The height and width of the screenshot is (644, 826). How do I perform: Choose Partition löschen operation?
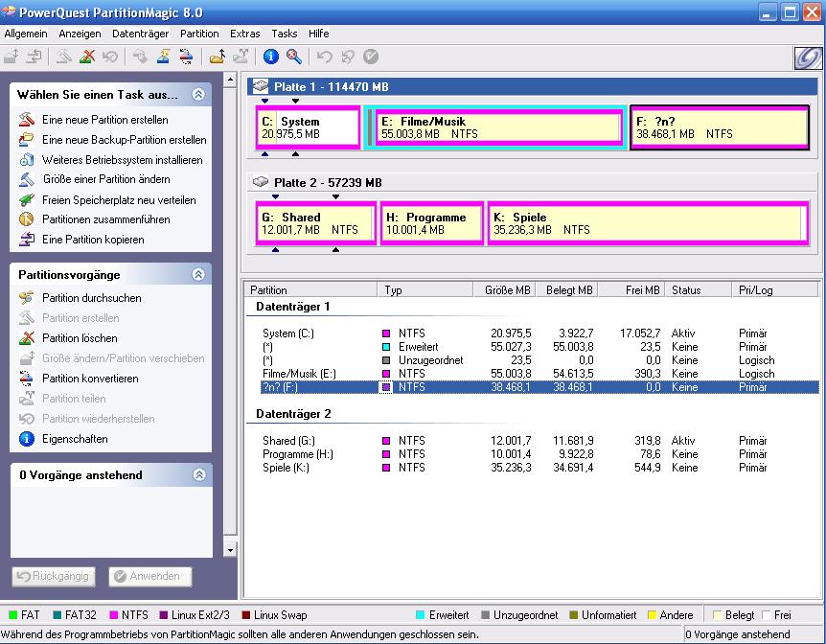[80, 337]
